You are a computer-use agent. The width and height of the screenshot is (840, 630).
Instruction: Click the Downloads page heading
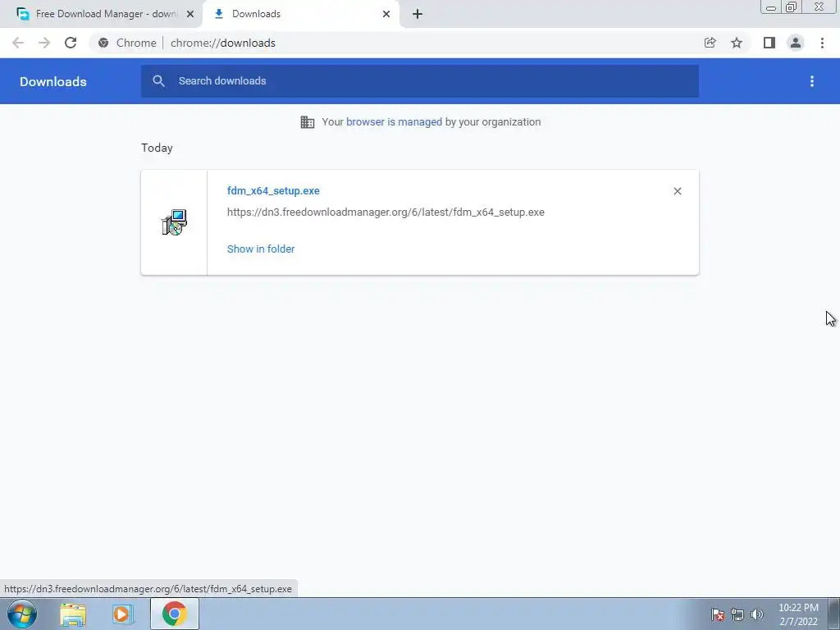click(x=53, y=81)
